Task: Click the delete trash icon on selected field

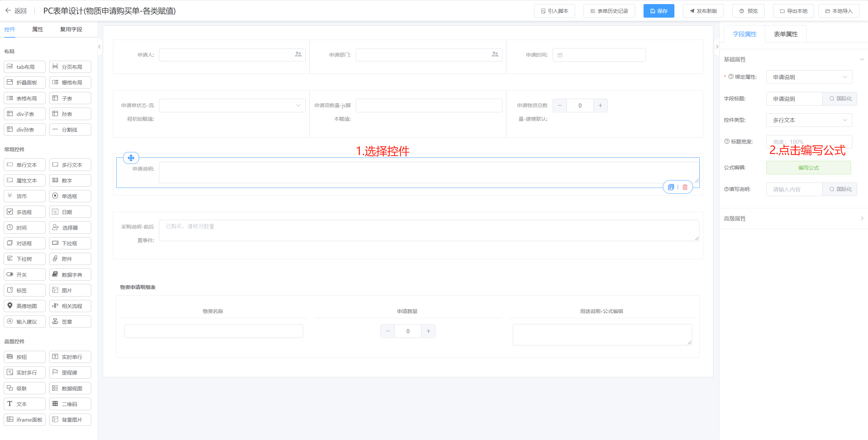Action: point(685,187)
